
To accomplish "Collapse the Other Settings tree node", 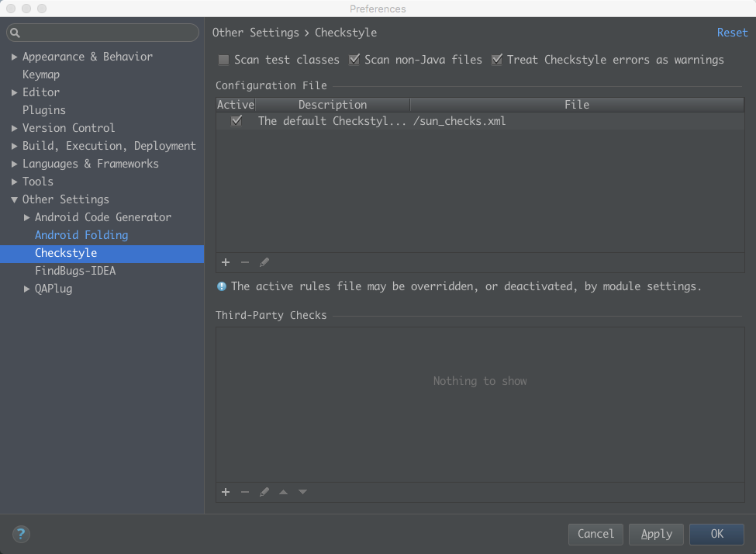I will pyautogui.click(x=15, y=199).
